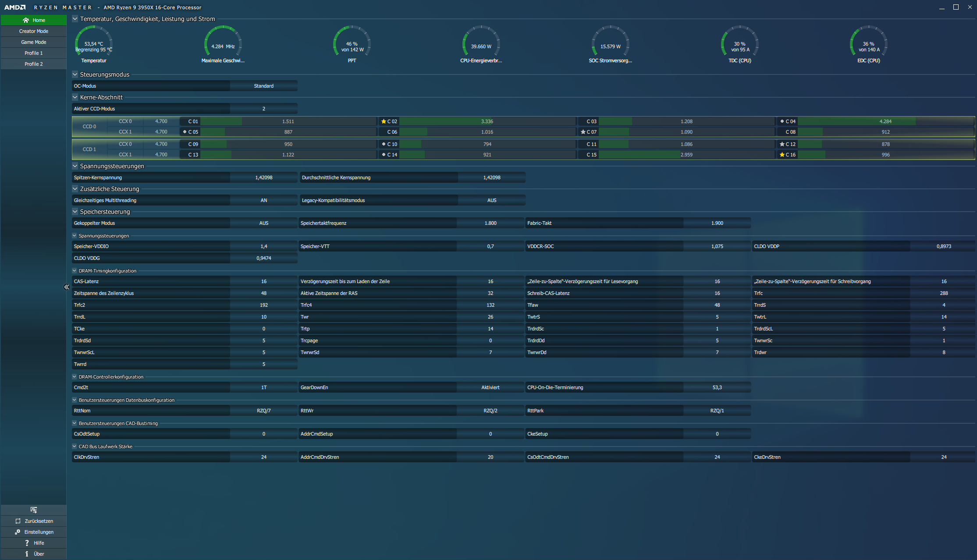Click the gold star on core C 02
Screen dimensions: 977x560
coord(384,121)
